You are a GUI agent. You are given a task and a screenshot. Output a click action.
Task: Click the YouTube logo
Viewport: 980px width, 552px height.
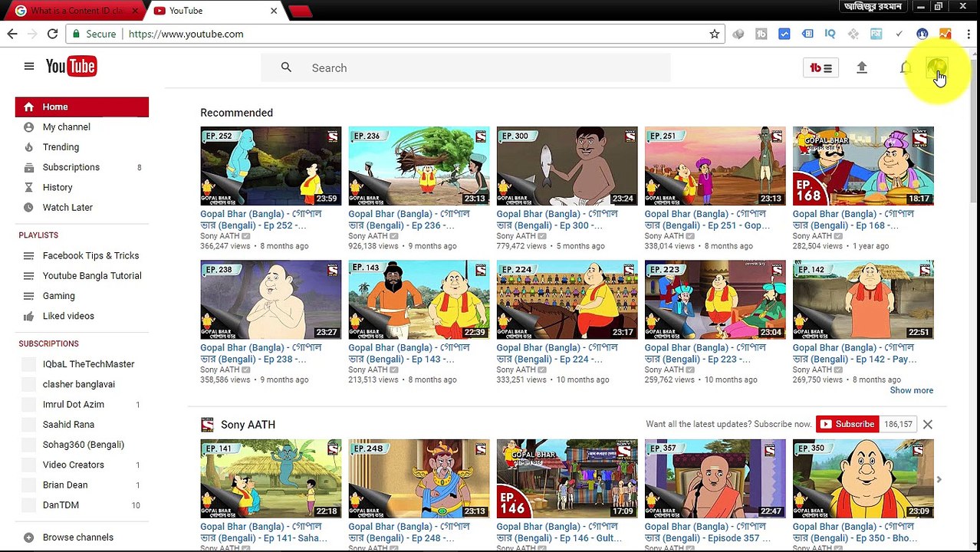[x=71, y=67]
